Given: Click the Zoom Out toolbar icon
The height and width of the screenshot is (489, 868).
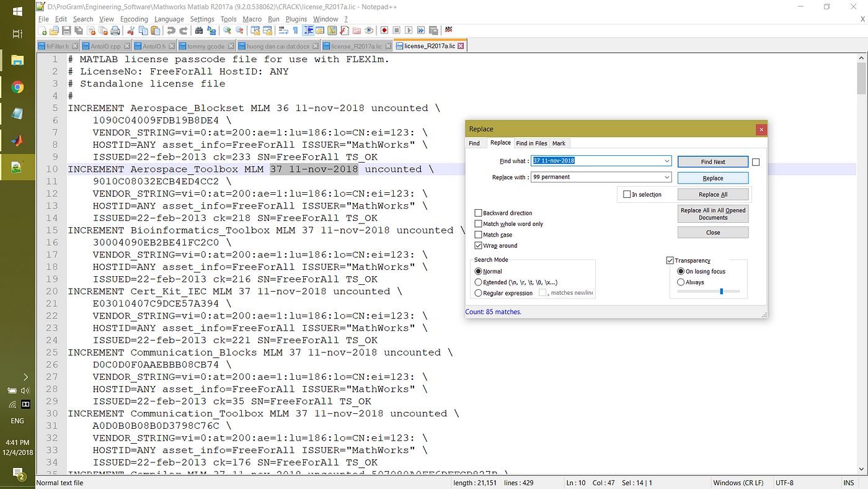Looking at the screenshot, I should point(239,30).
